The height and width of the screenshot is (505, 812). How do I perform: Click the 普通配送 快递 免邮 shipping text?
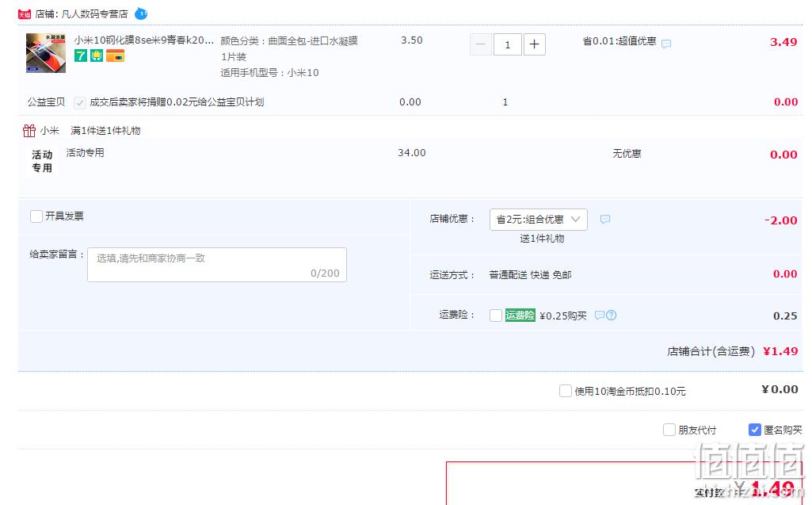pos(530,275)
